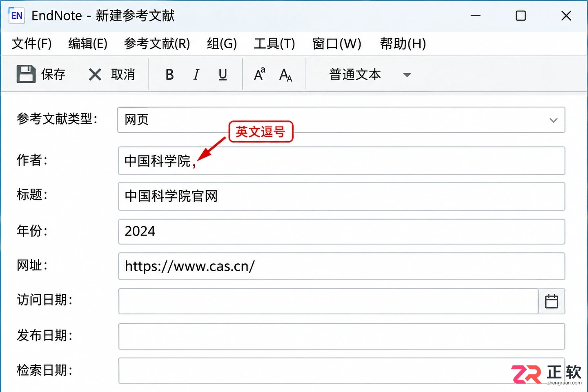Maximize the EndNote window

pyautogui.click(x=521, y=16)
